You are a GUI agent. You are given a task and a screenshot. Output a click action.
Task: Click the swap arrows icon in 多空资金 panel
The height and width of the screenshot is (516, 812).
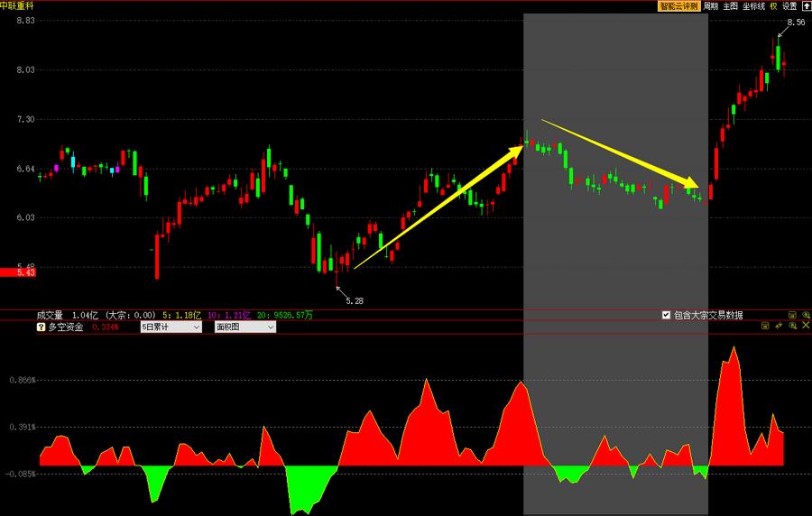(779, 326)
